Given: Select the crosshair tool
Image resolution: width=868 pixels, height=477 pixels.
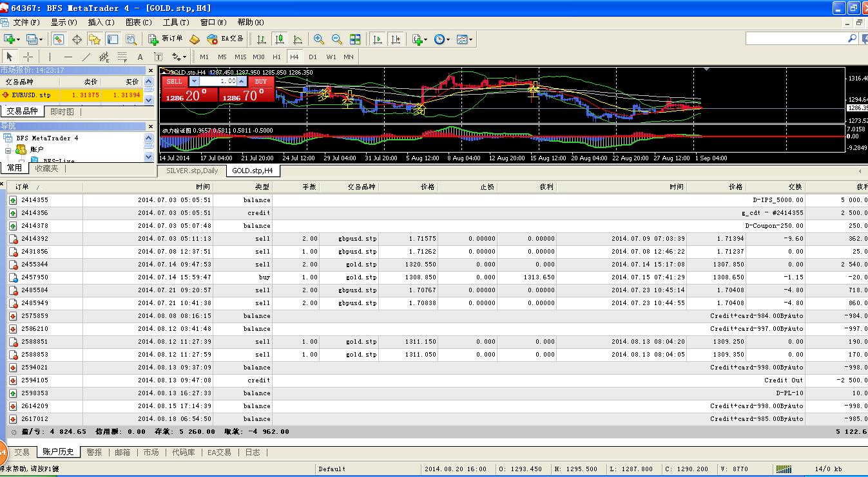Looking at the screenshot, I should pyautogui.click(x=28, y=57).
